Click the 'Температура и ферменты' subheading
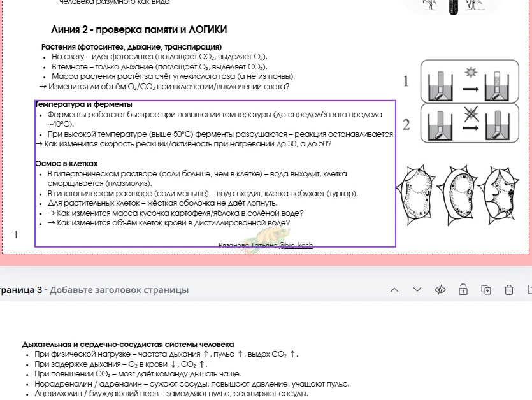The image size is (532, 400). point(84,104)
